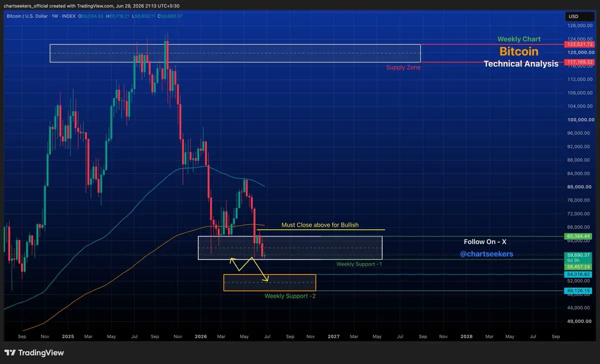Click the TradingView logo at the bottom

coord(34,352)
